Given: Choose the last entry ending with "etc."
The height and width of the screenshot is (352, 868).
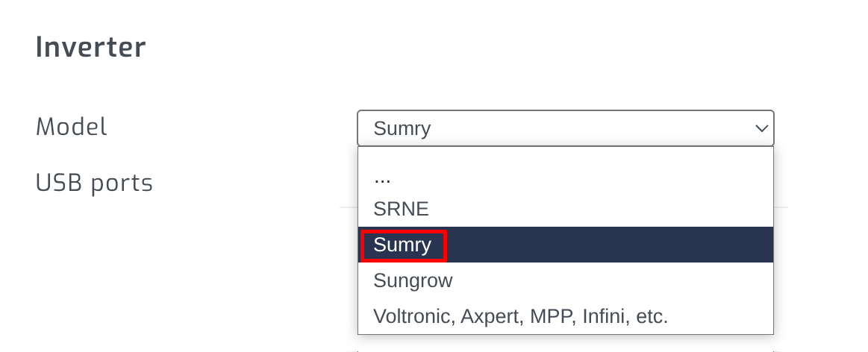Looking at the screenshot, I should (520, 316).
